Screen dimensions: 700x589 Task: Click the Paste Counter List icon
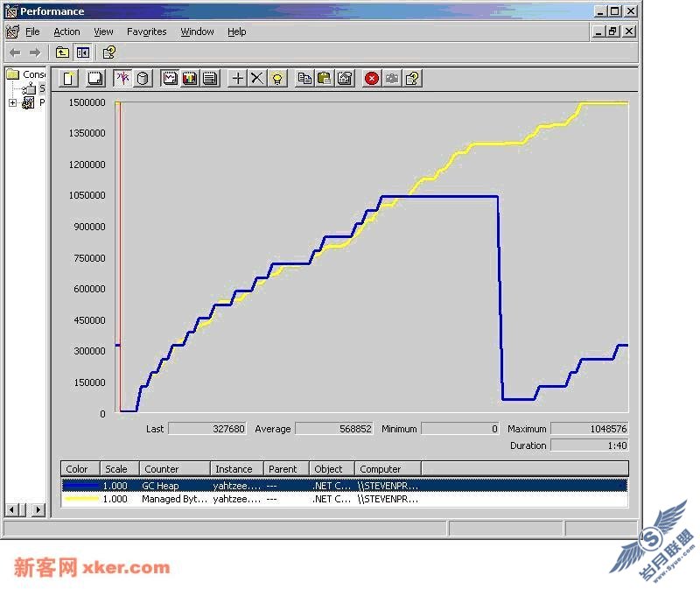(324, 79)
